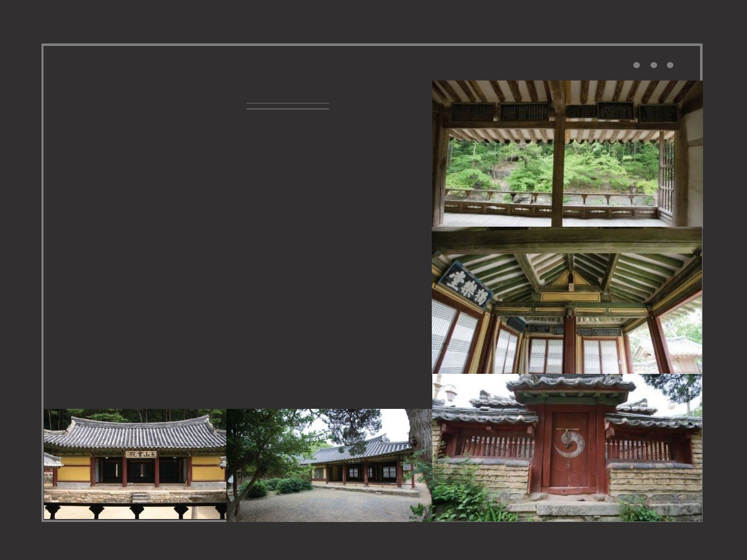
Task: Click the lattice door at the pavilion's right side
Action: coord(666,178)
